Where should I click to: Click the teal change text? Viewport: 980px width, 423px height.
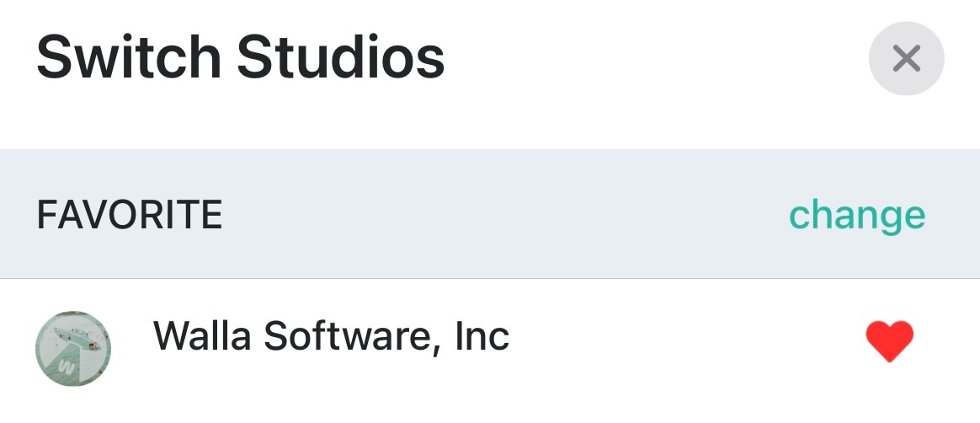coord(856,215)
